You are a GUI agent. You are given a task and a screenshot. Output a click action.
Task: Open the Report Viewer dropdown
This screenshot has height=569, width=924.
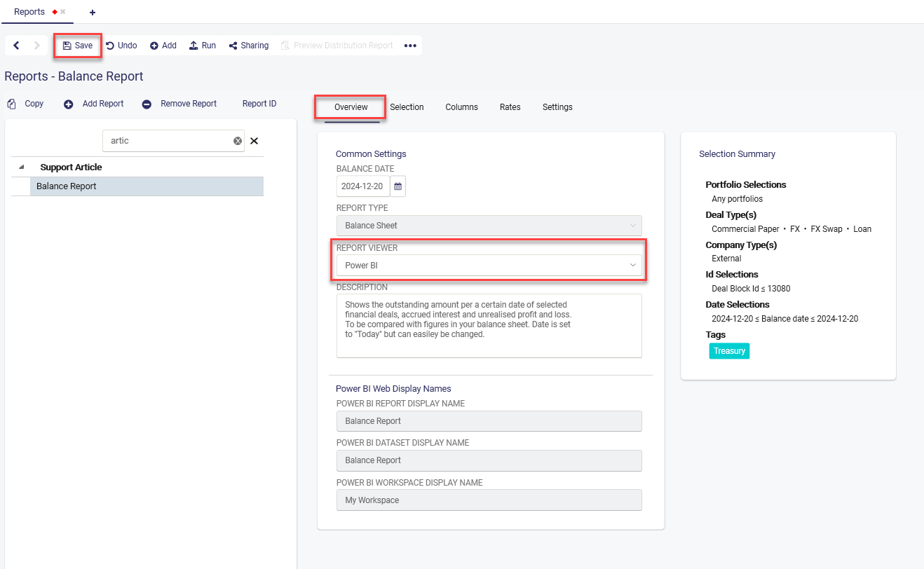[489, 266]
